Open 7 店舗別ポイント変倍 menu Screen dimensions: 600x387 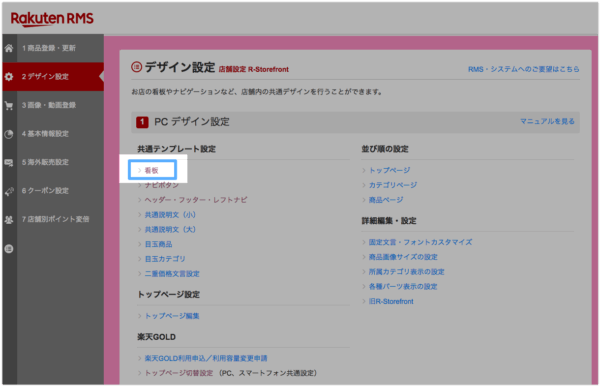coord(55,219)
